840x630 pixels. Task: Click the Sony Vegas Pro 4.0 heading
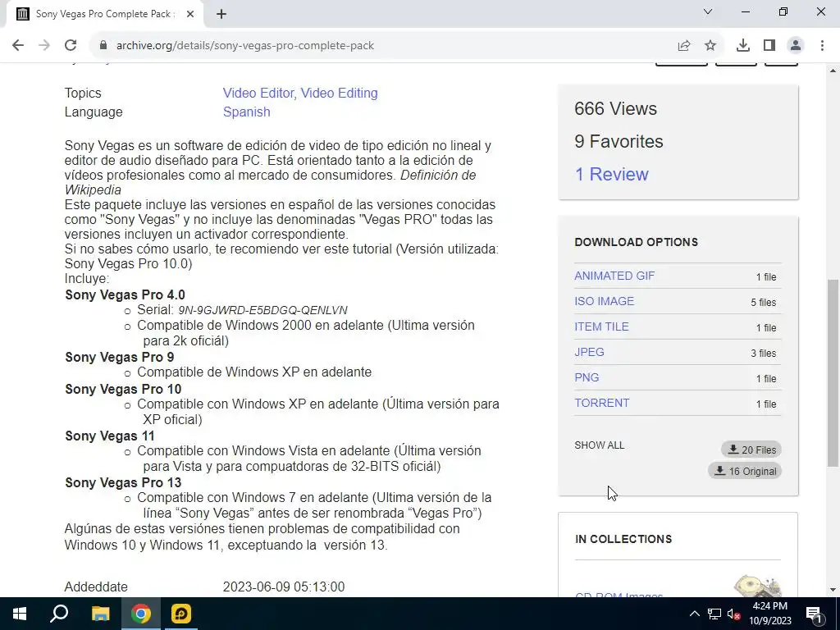125,295
